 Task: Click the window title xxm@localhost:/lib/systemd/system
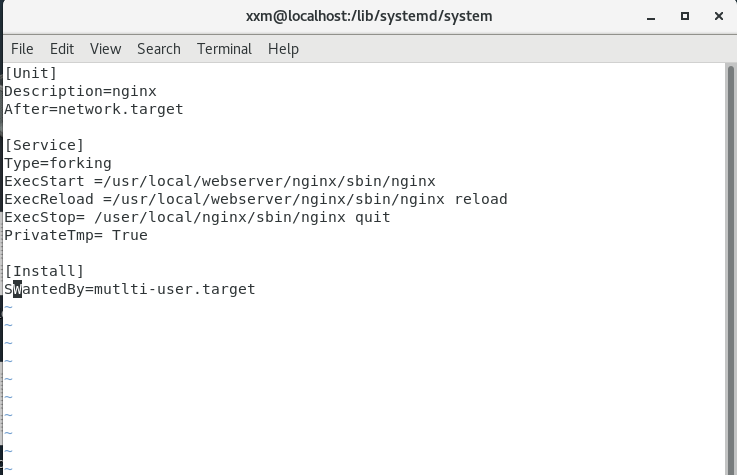tap(369, 16)
